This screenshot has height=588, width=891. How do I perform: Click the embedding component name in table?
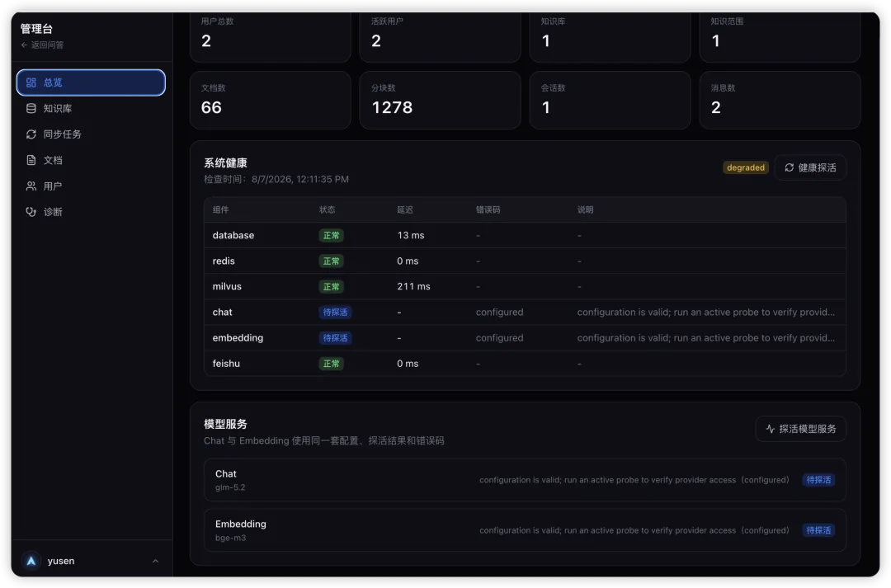tap(238, 337)
